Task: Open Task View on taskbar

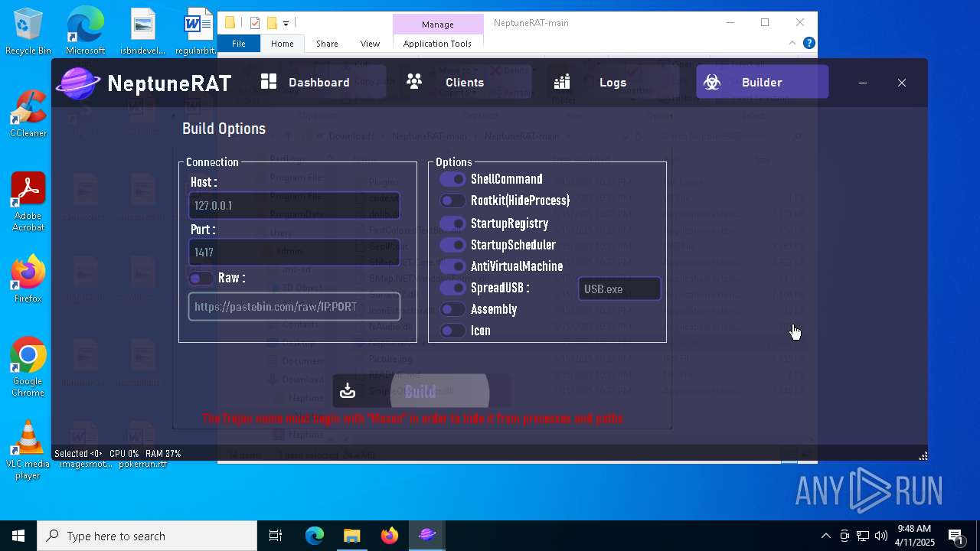Action: [276, 536]
